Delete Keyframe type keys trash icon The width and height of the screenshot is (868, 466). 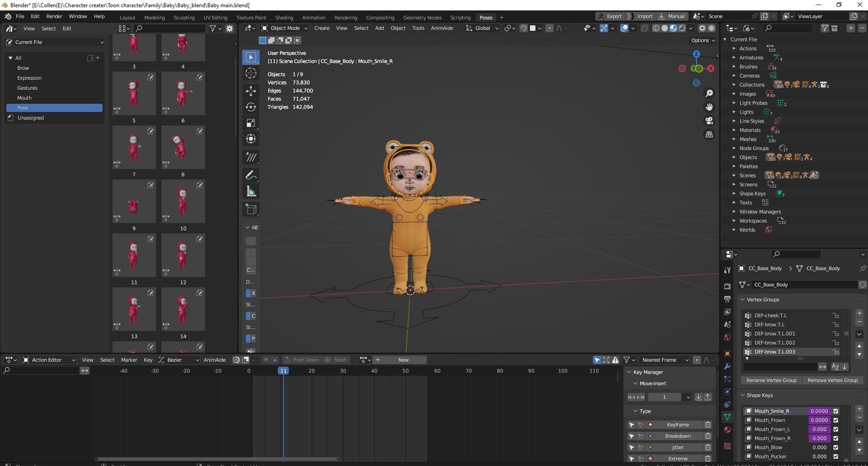tap(707, 425)
